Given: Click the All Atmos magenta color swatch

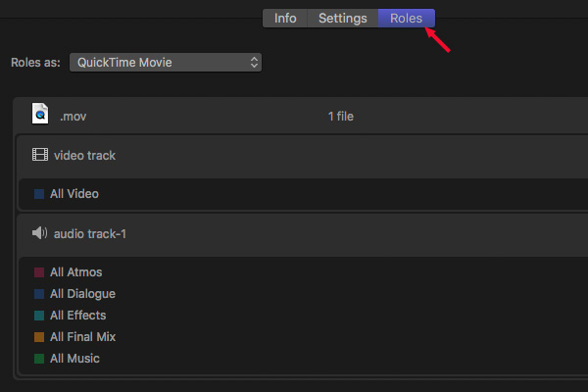Looking at the screenshot, I should [x=39, y=272].
